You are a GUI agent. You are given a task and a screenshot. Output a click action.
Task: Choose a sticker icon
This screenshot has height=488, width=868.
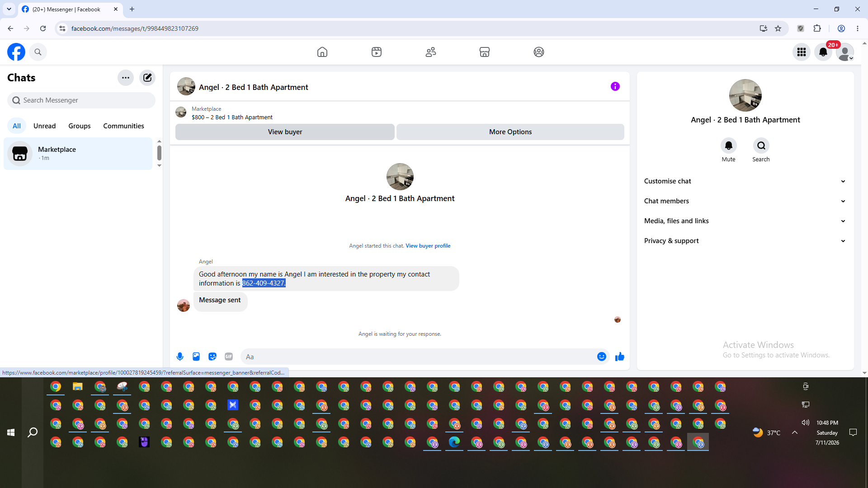coord(212,357)
